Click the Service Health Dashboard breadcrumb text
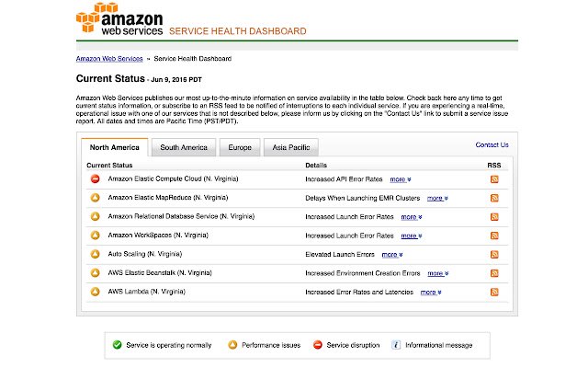 click(193, 59)
